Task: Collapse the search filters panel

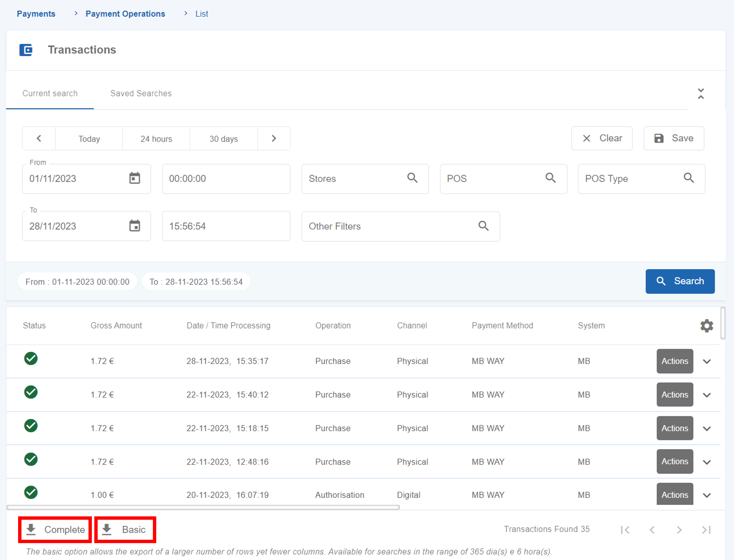Action: tap(701, 94)
